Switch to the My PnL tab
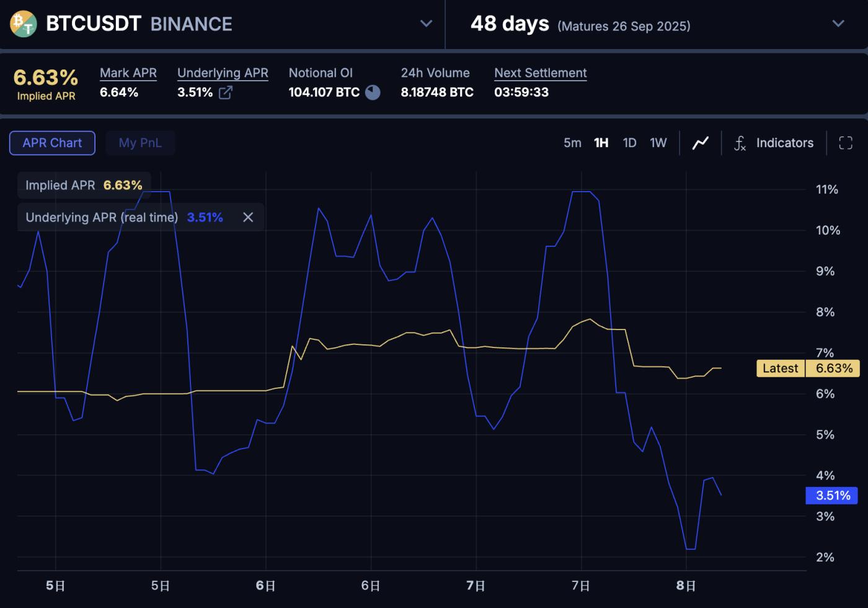The width and height of the screenshot is (868, 608). point(140,143)
